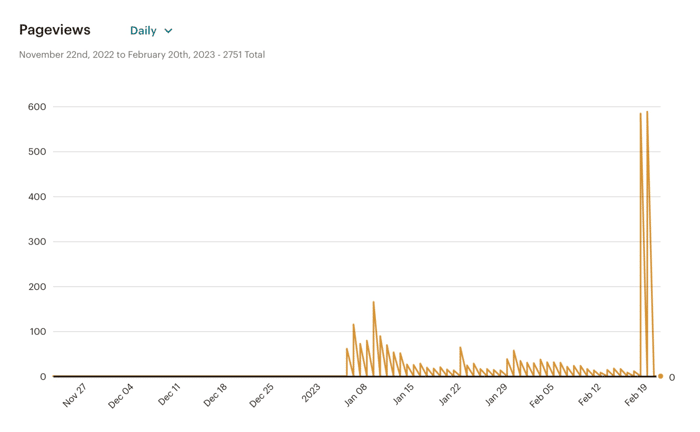The width and height of the screenshot is (700, 432).
Task: Click the Dec 25 axis label
Action: [261, 395]
